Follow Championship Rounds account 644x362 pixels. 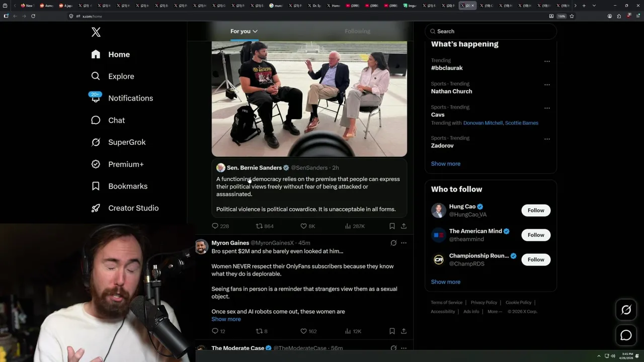coord(536,259)
